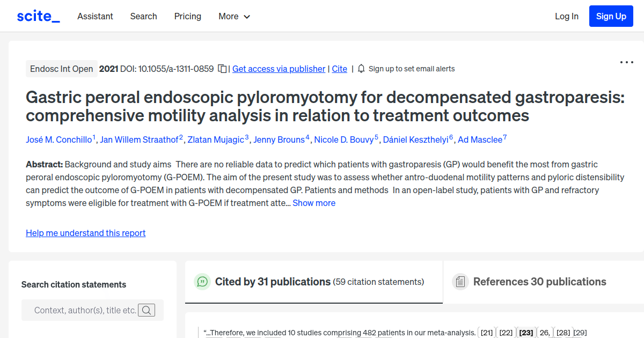
Task: Click the Log In link
Action: pos(567,16)
